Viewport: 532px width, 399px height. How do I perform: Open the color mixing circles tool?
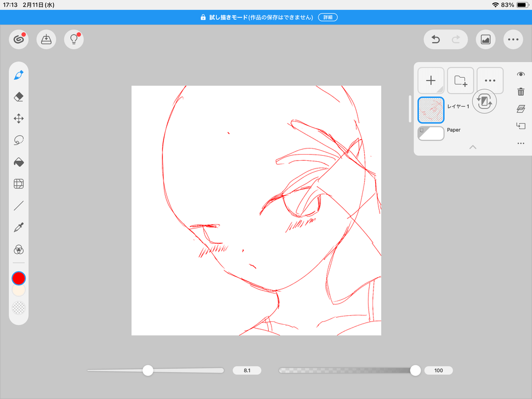(x=19, y=250)
